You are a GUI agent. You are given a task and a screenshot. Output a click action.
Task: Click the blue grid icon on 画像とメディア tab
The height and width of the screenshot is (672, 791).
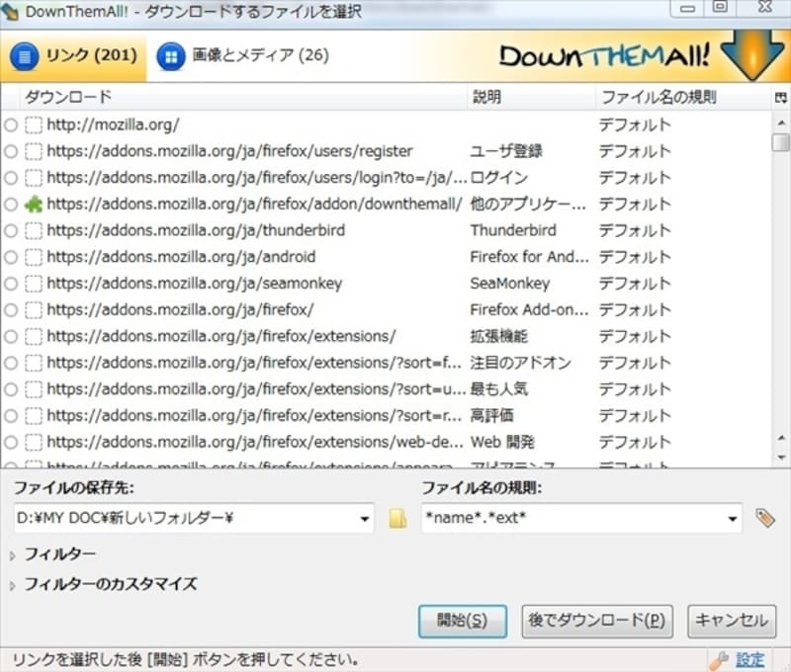(172, 56)
